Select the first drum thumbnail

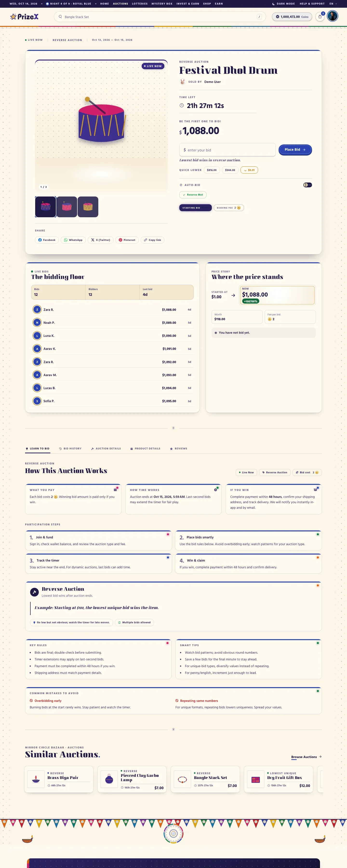click(x=46, y=207)
